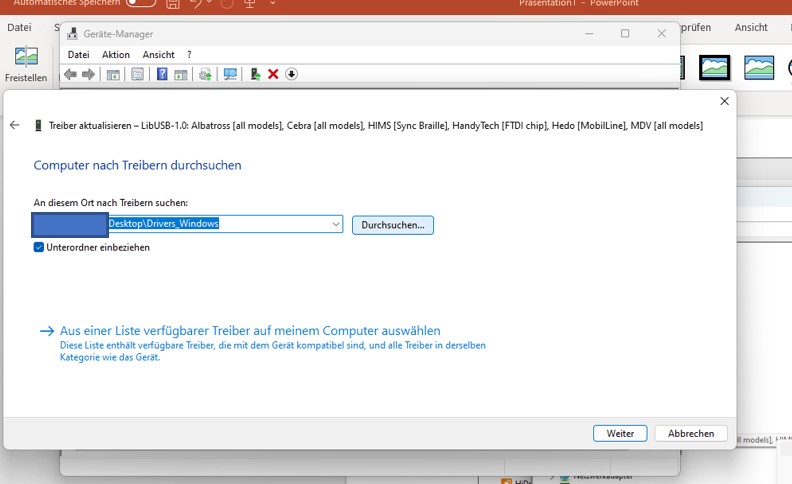
Task: Click the scan for hardware changes monitor icon
Action: 231,74
